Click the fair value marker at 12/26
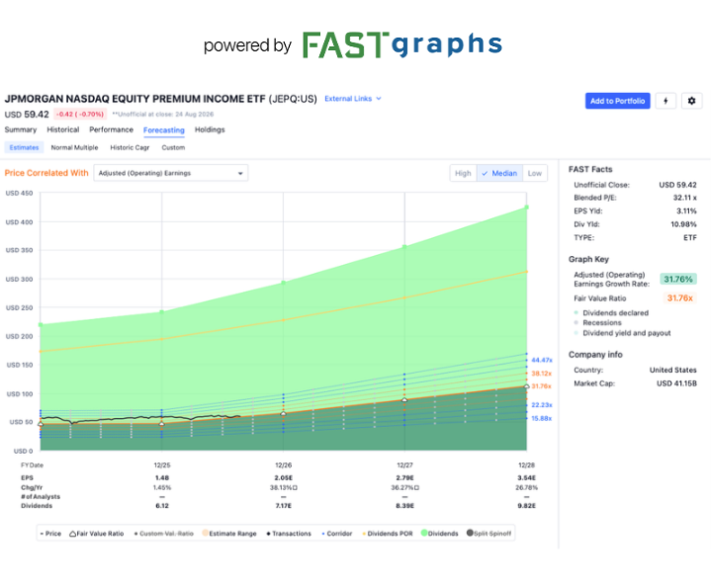The width and height of the screenshot is (711, 588). coord(284,414)
